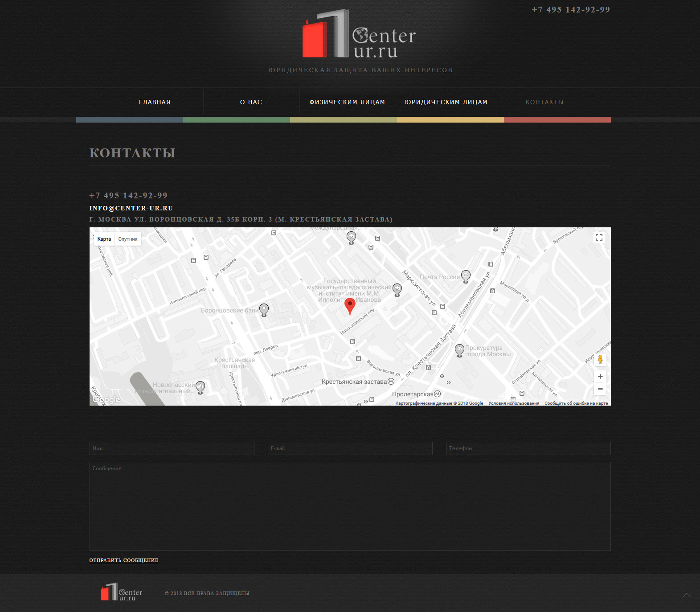Click the scroll-to-top arrow in footer

point(687,595)
